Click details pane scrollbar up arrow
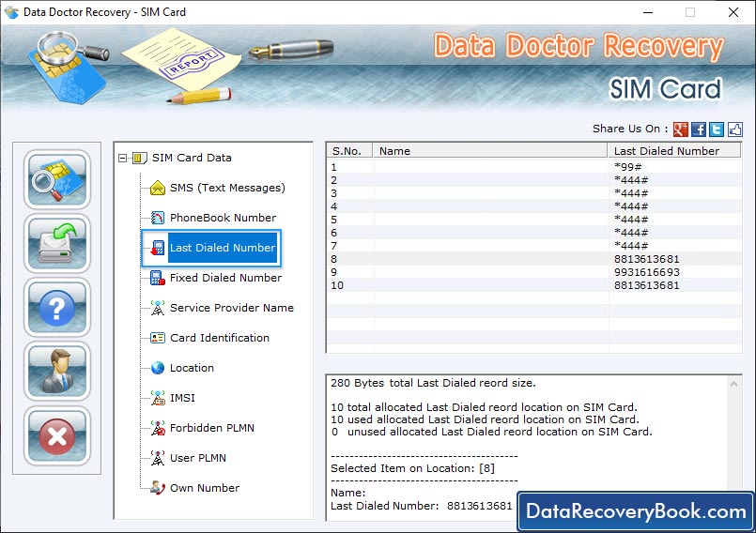This screenshot has width=756, height=533. pyautogui.click(x=733, y=384)
